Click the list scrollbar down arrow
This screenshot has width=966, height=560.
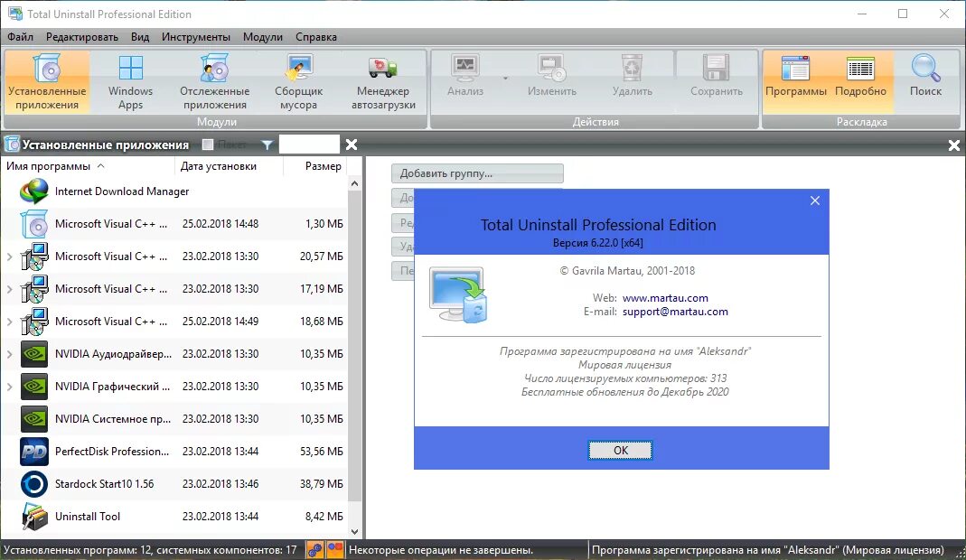pos(354,532)
